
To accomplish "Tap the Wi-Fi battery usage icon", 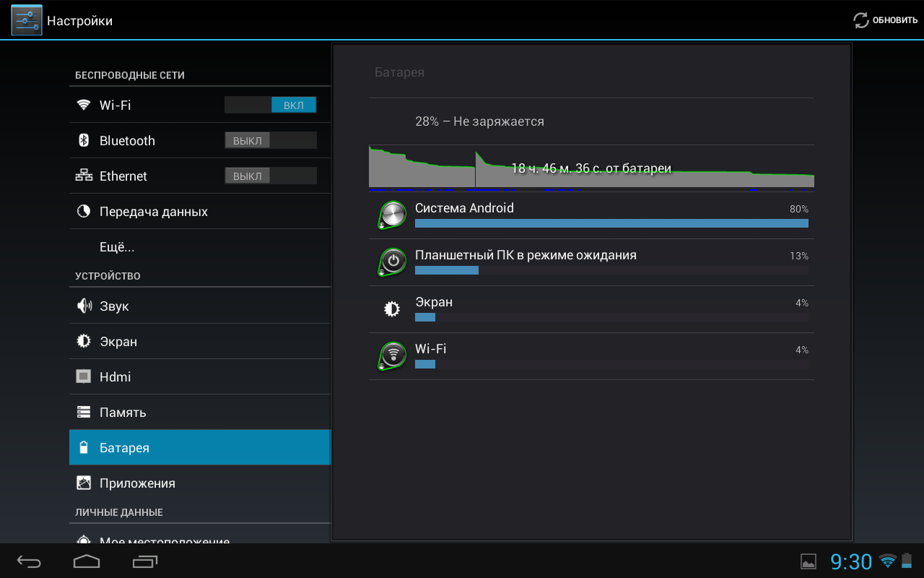I will tap(393, 355).
